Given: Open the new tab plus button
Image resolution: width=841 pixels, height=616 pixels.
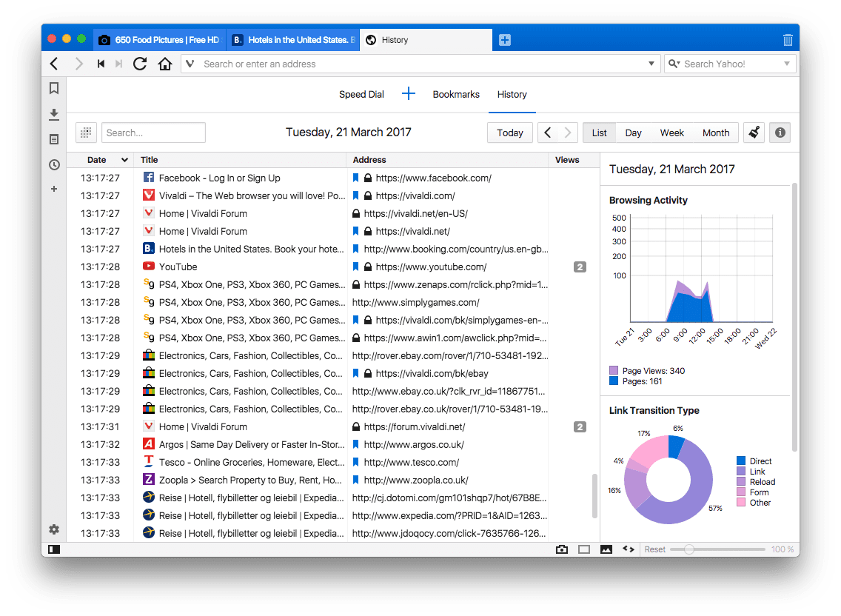Looking at the screenshot, I should click(x=505, y=40).
